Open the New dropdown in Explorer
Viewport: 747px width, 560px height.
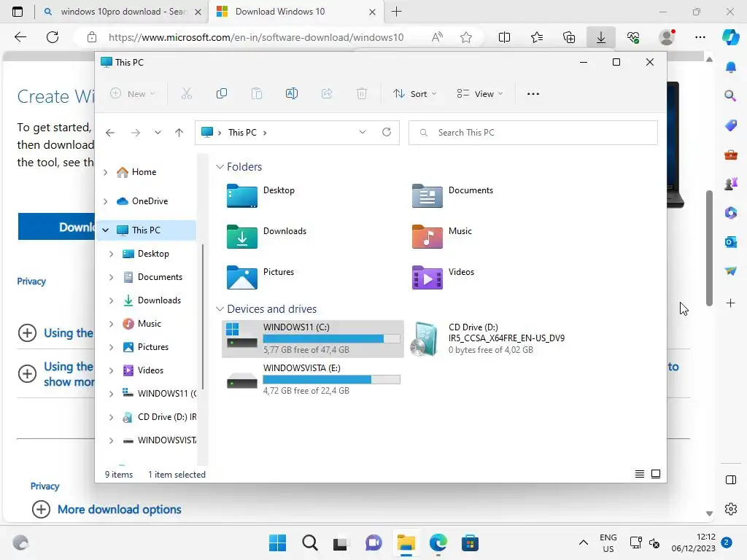pos(133,94)
